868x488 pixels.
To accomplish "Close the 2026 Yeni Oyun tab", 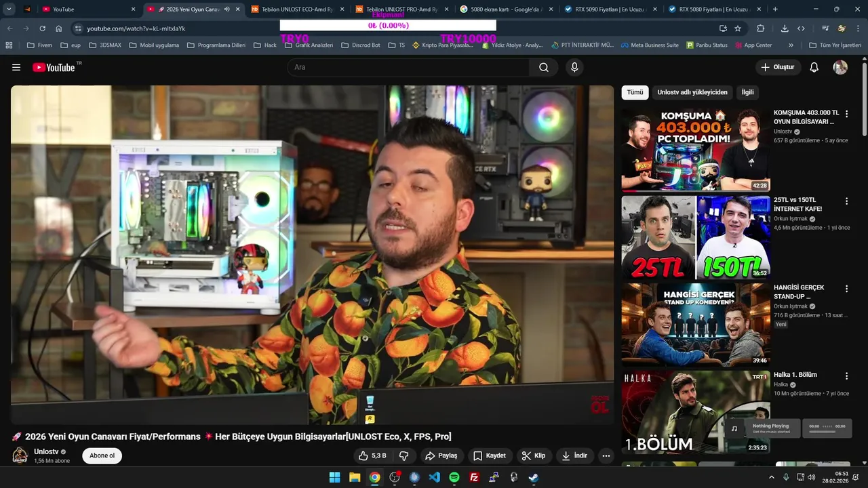I will [x=237, y=9].
